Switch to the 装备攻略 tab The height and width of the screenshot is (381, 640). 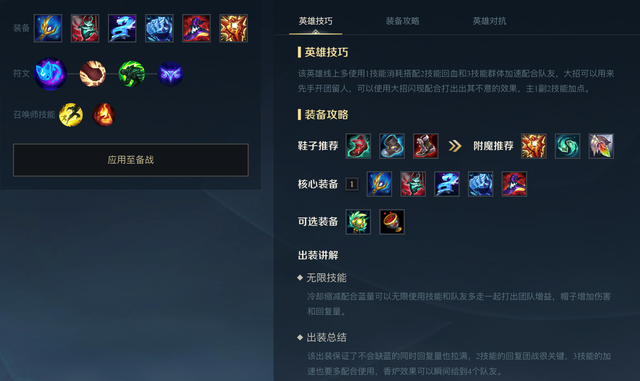click(402, 21)
